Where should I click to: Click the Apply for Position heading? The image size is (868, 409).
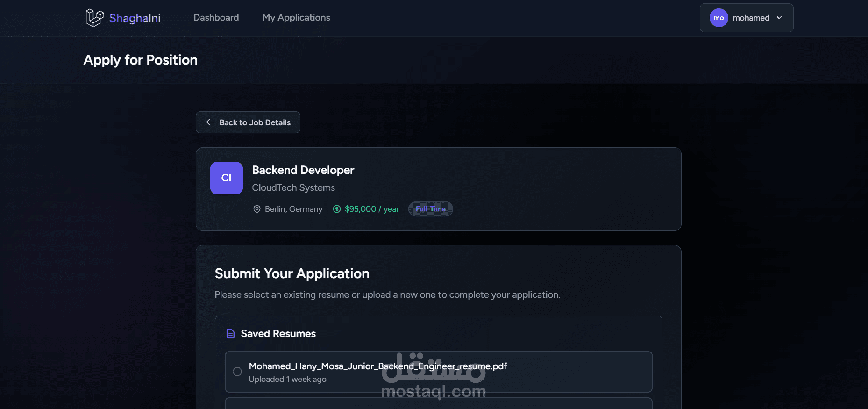(140, 60)
